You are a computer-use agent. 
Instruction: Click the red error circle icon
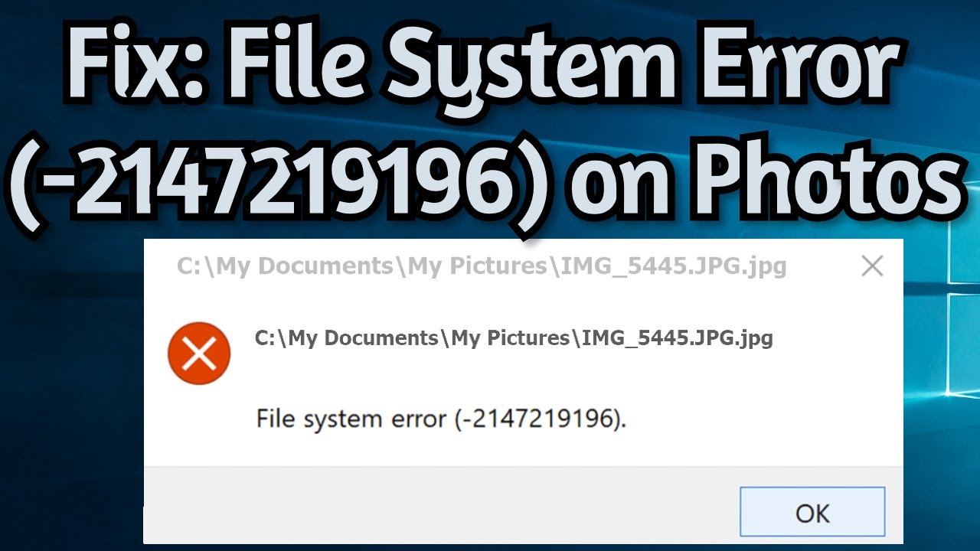[199, 354]
